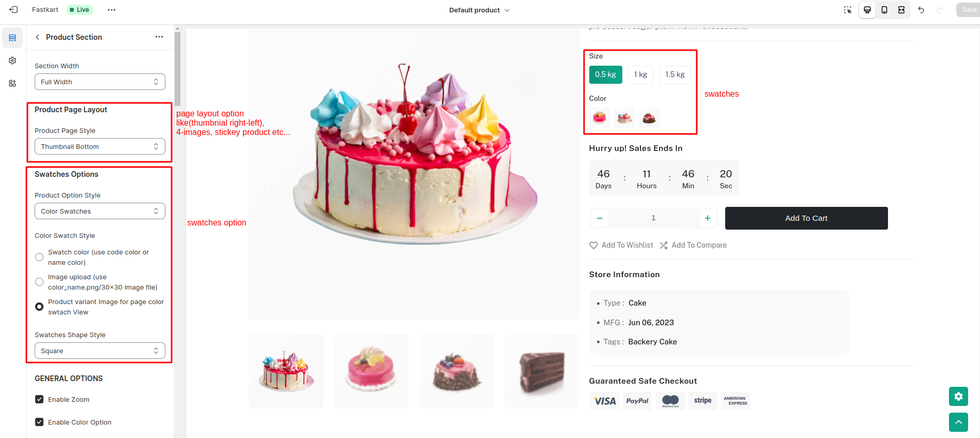Select Swatch color radio option
This screenshot has width=980, height=438.
pyautogui.click(x=39, y=257)
